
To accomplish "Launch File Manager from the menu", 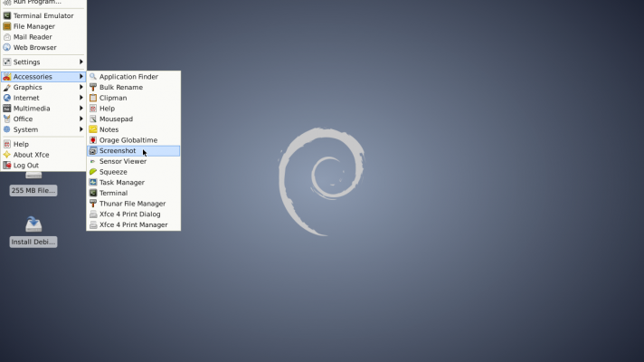I will pos(43,26).
